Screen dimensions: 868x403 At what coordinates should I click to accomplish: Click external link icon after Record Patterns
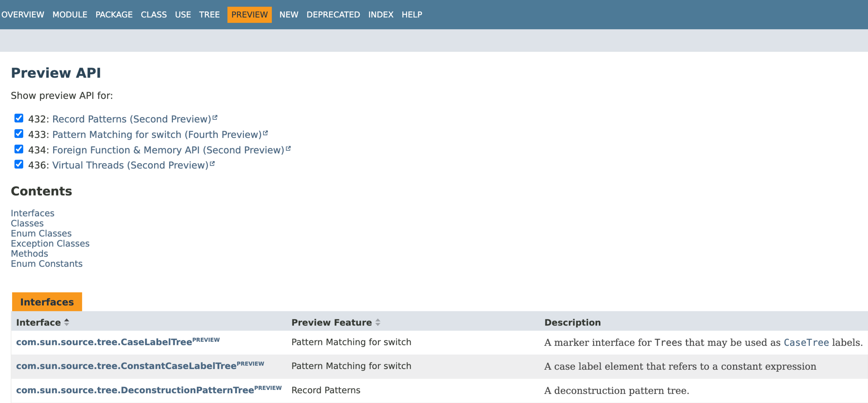point(215,118)
